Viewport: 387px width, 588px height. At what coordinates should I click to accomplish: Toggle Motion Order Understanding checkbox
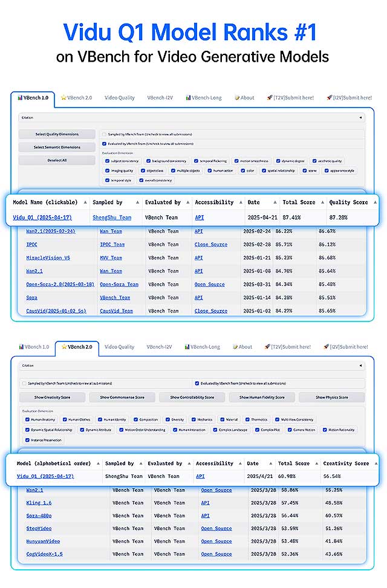click(122, 430)
